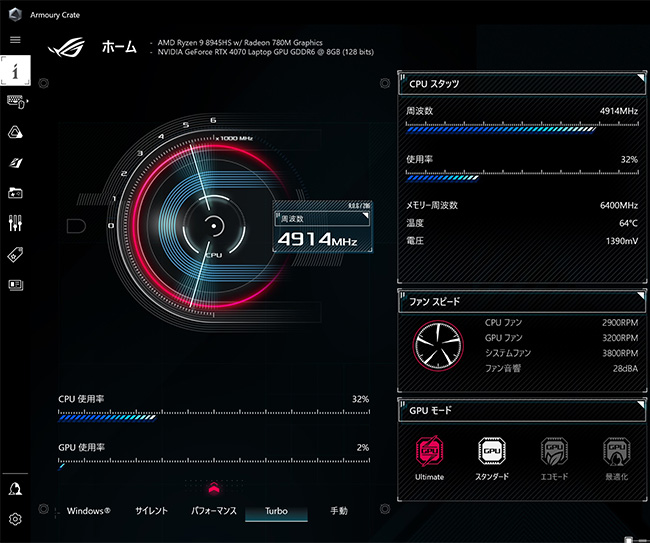Click the Armoury Crate app logo

[15, 15]
